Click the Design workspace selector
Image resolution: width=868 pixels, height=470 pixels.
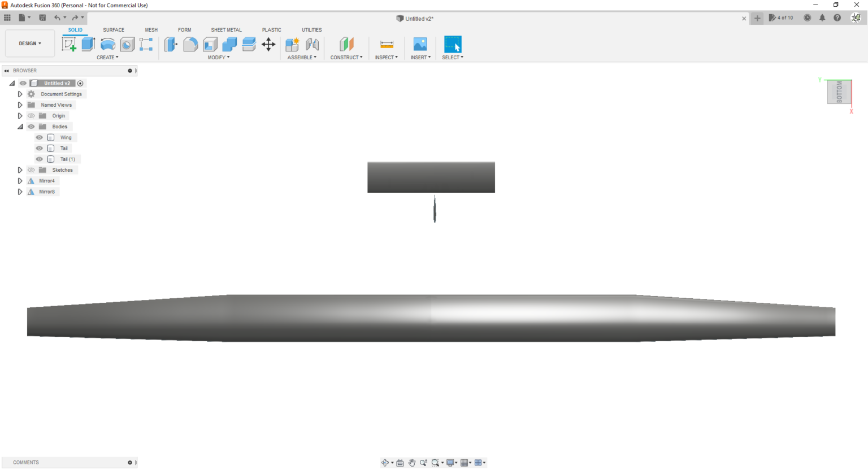(x=29, y=43)
